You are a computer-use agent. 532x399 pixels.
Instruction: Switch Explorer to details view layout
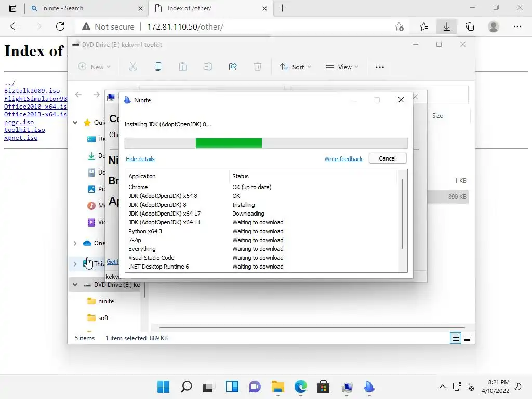click(456, 338)
